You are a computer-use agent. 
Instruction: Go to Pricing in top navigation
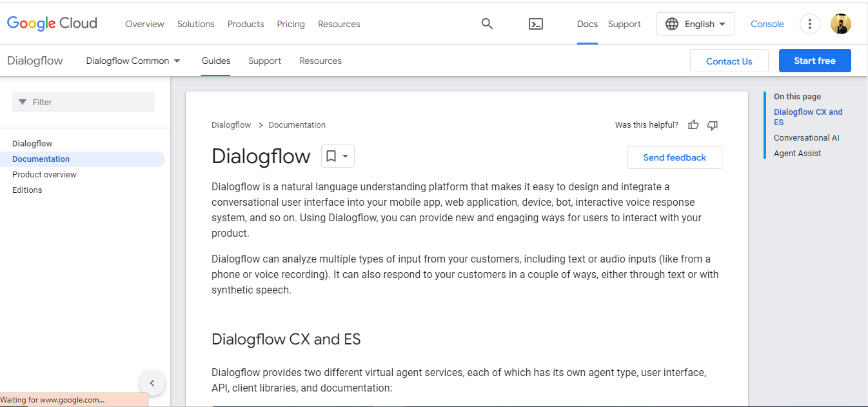click(291, 24)
